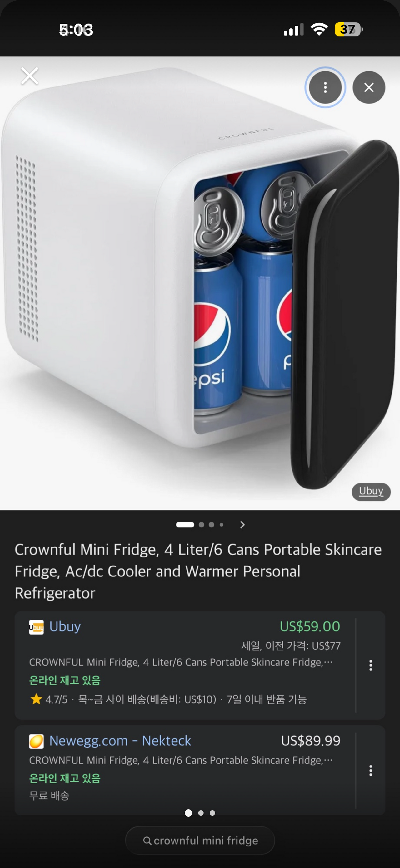
Task: Select the third image carousel dot
Action: (x=212, y=524)
